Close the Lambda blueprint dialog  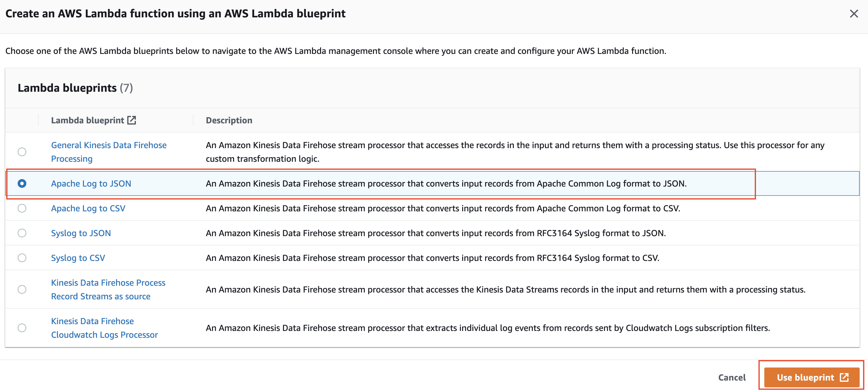coord(853,14)
